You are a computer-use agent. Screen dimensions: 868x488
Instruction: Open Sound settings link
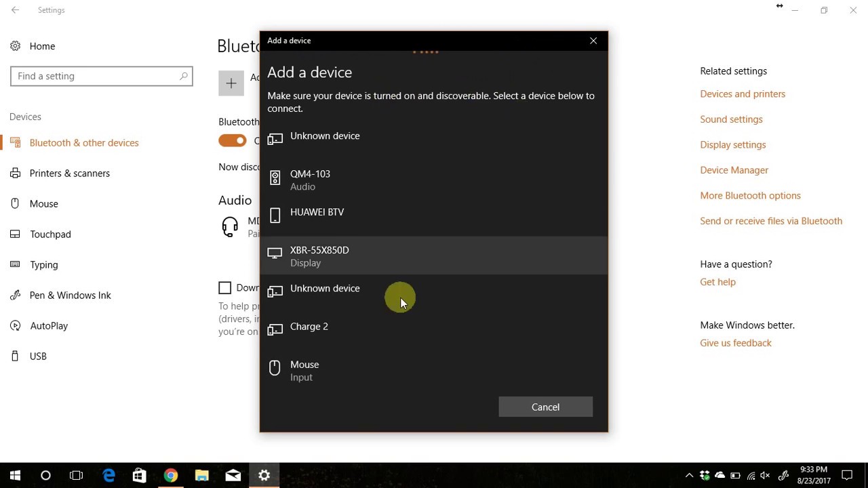pyautogui.click(x=731, y=119)
